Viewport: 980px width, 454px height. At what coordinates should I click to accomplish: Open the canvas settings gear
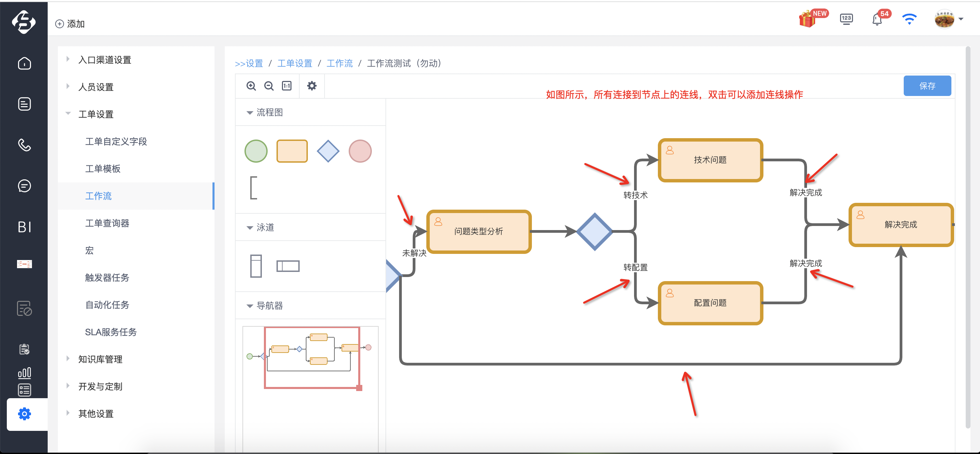pos(312,86)
